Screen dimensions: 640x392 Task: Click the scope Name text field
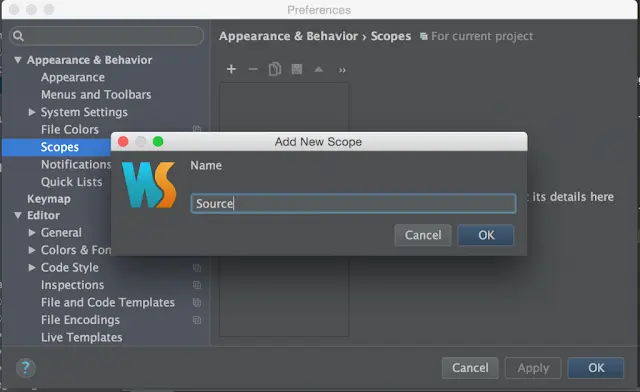coord(353,203)
